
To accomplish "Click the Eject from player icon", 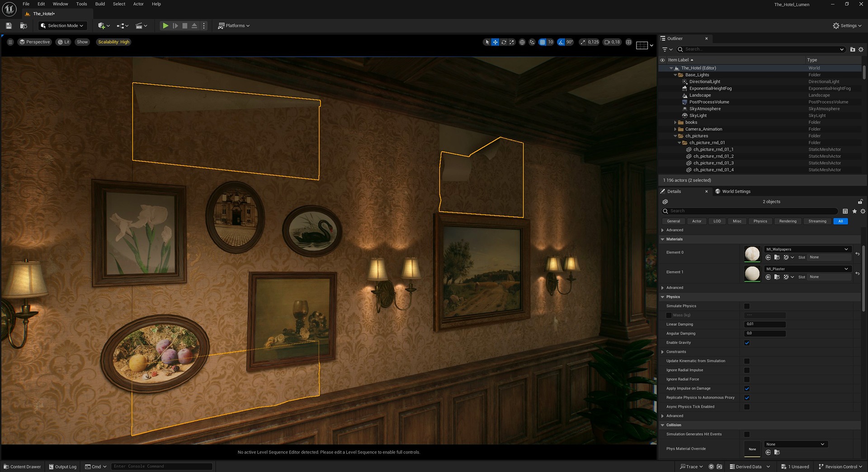I will pyautogui.click(x=194, y=26).
